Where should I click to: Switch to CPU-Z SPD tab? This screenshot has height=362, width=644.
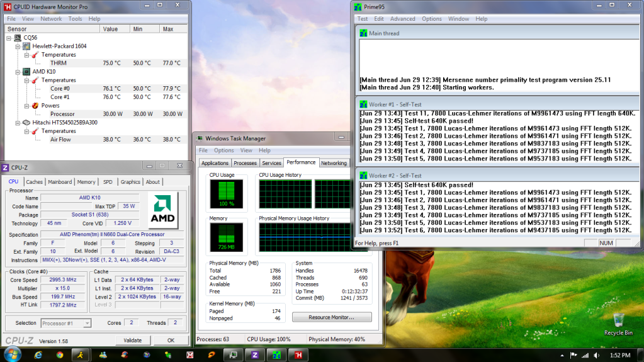[x=108, y=182]
